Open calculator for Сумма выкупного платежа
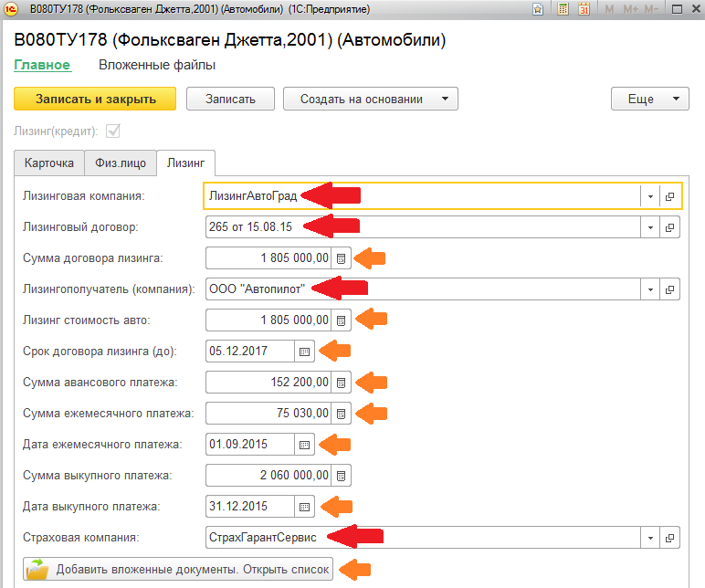This screenshot has height=588, width=705. pos(341,476)
